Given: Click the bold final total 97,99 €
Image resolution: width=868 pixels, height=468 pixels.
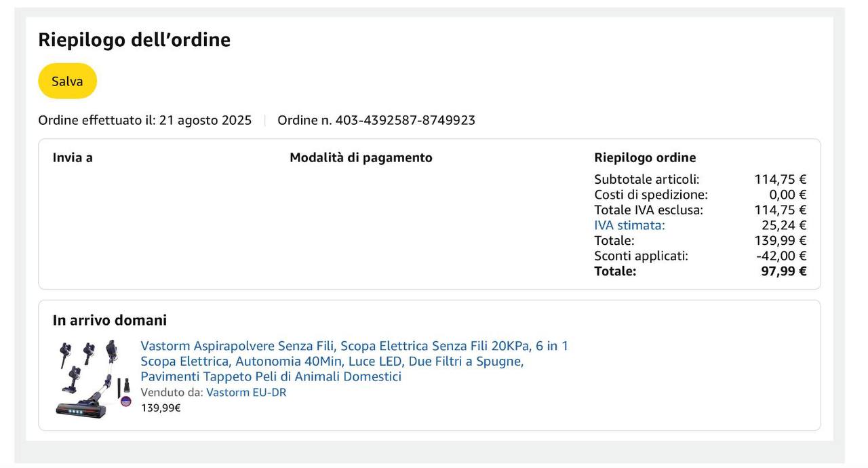Looking at the screenshot, I should [x=783, y=271].
